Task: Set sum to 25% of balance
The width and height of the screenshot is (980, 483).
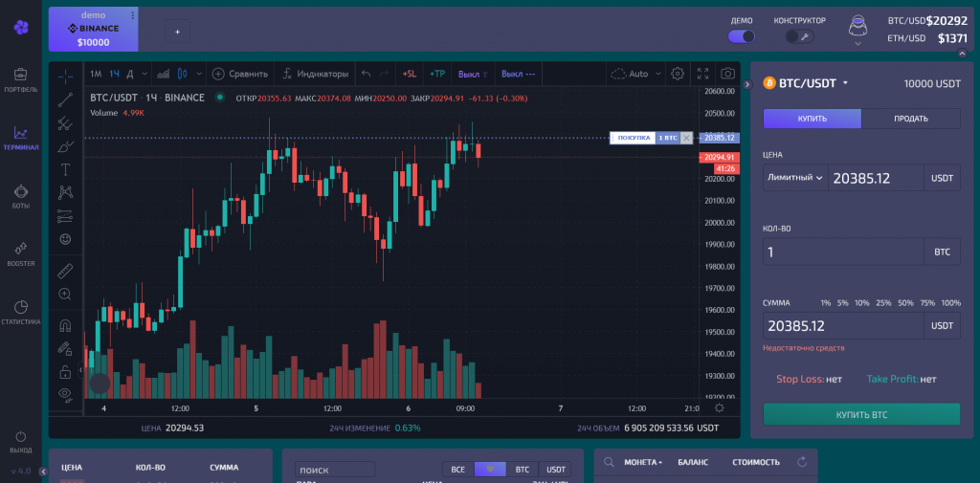Action: (x=883, y=302)
